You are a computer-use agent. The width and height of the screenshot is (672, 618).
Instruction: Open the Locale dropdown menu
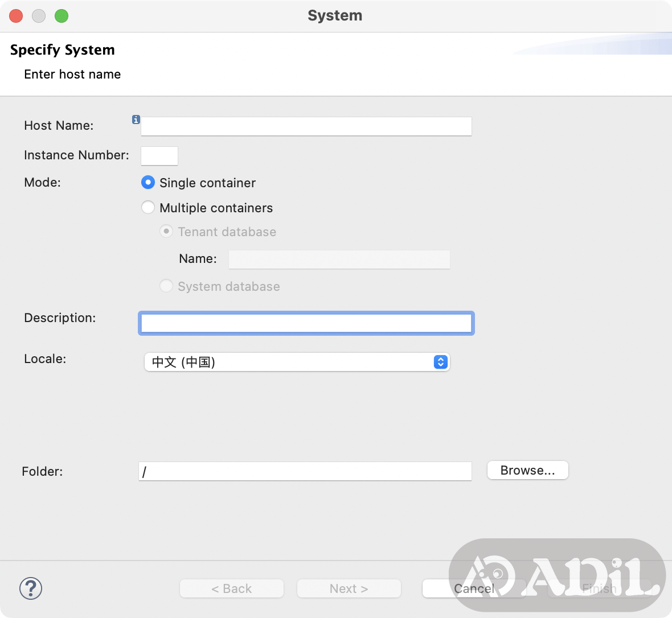pos(297,362)
